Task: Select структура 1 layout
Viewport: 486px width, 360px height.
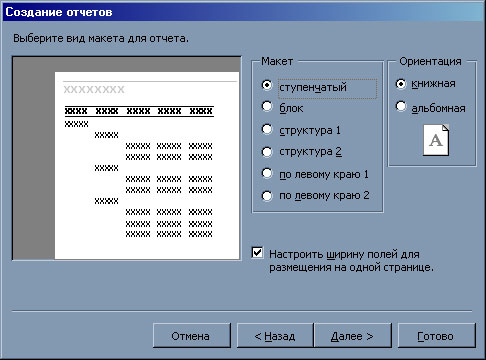Action: tap(267, 129)
